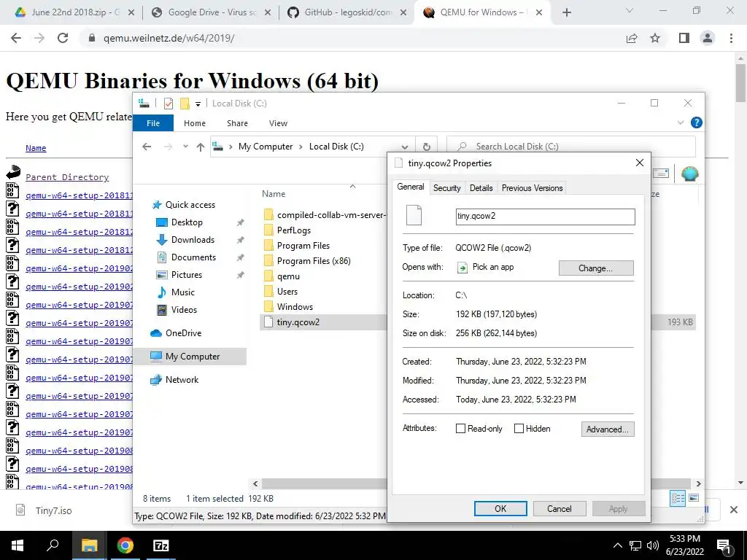
Task: Refresh the Local Disk (C:) folder
Action: (427, 147)
